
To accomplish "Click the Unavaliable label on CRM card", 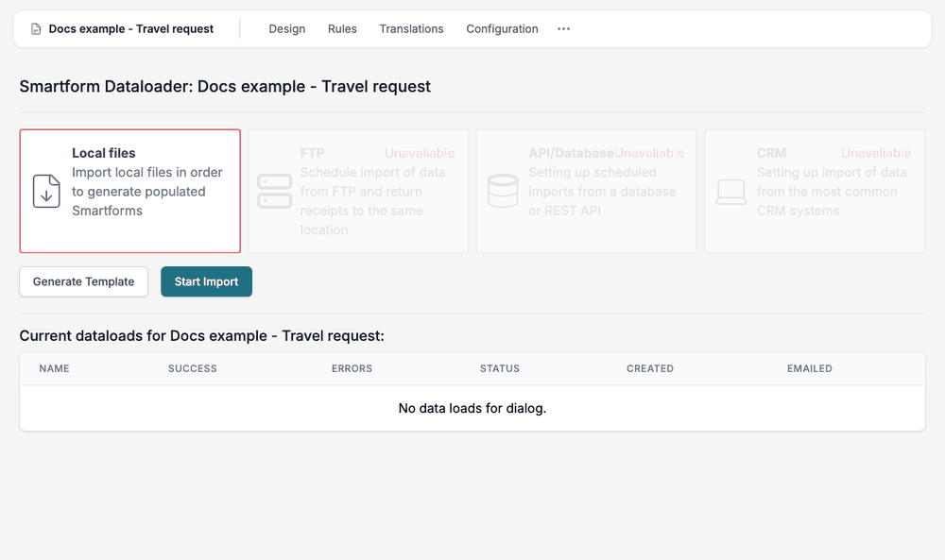I will pos(876,153).
